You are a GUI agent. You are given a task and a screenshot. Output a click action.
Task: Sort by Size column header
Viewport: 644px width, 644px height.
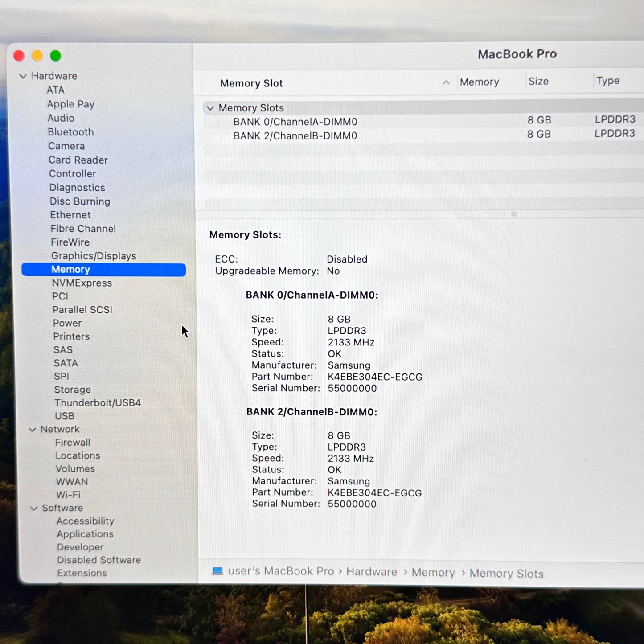pyautogui.click(x=538, y=81)
